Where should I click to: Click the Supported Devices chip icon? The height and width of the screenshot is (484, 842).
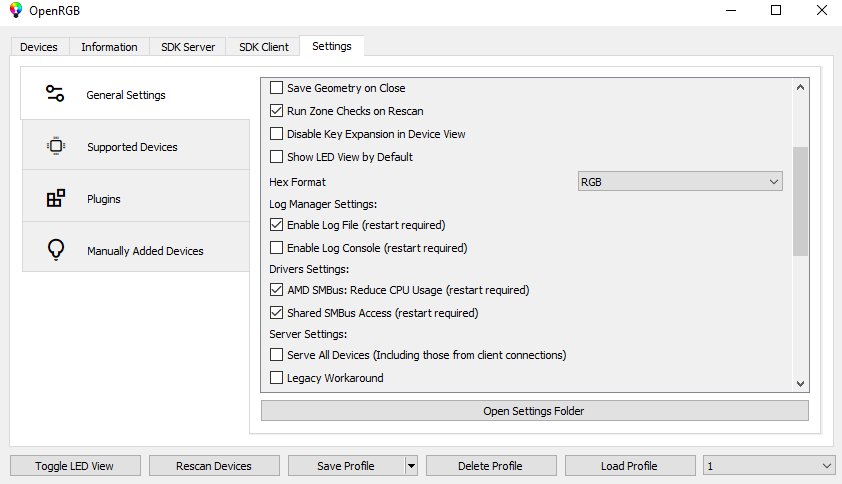pos(56,146)
